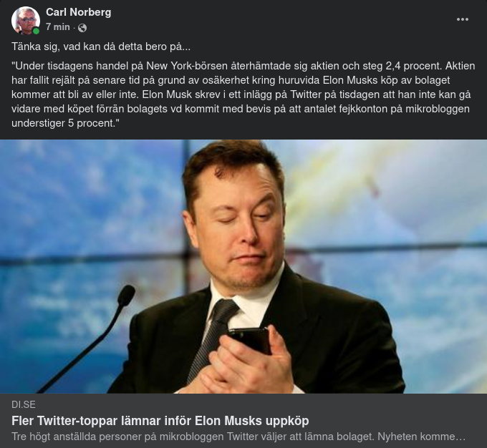Viewport: 487px width, 448px height.
Task: Click the DI.SE source label
Action: pos(24,404)
